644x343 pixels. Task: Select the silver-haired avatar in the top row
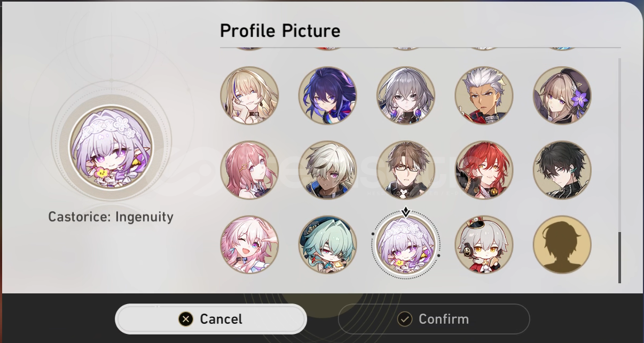point(406,95)
